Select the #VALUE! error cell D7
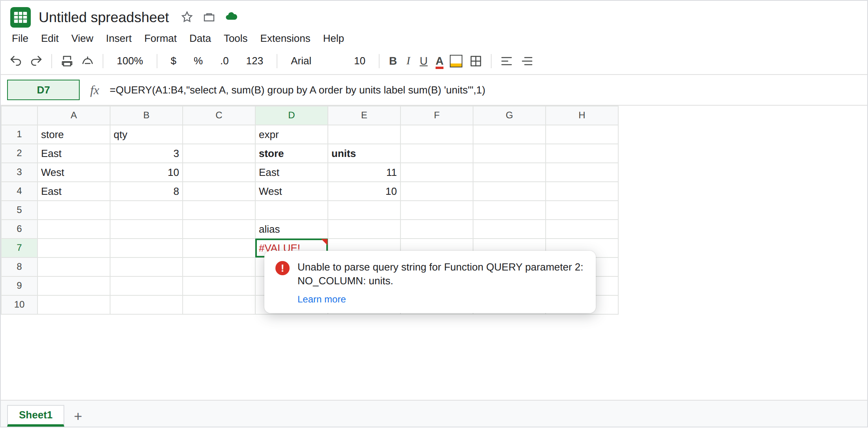 click(292, 245)
